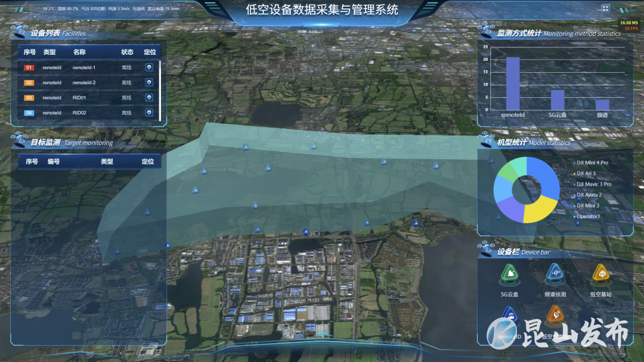The height and width of the screenshot is (362, 644).
Task: Locate device RID02 via its pin icon
Action: (x=149, y=112)
